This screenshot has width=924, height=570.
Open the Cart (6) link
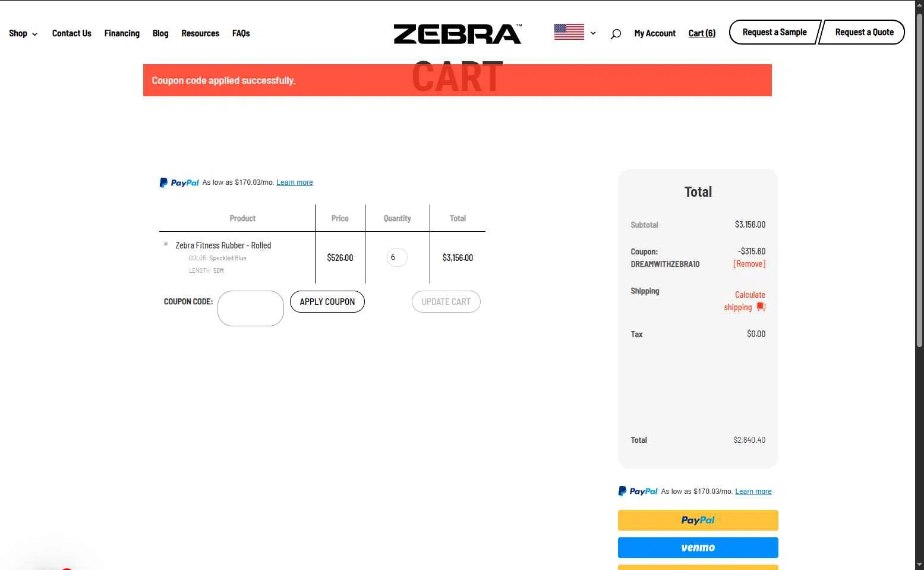point(702,33)
